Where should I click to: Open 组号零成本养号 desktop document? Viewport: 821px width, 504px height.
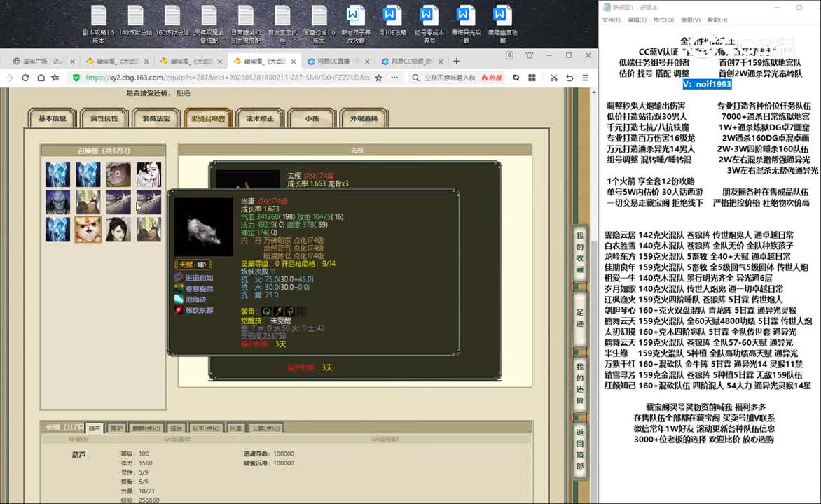pyautogui.click(x=429, y=24)
